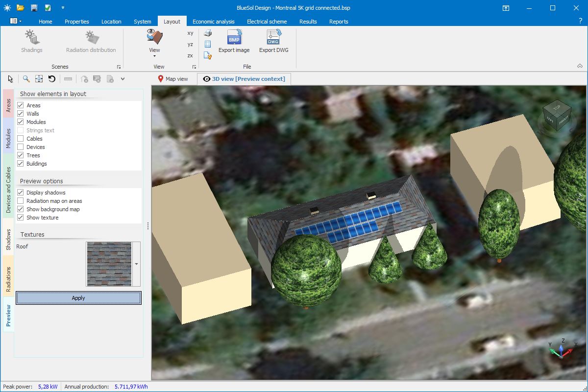
Task: Open quick access toolbar customize arrow
Action: click(63, 8)
